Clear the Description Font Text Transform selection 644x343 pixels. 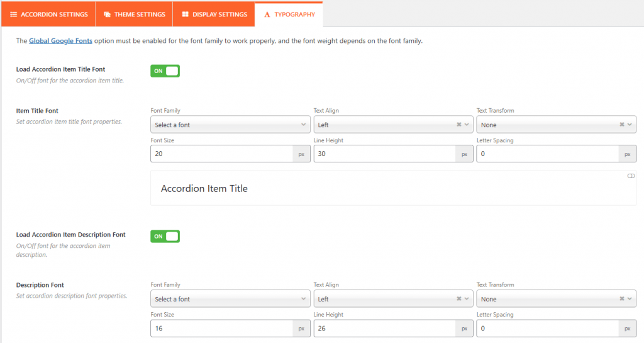tap(621, 299)
